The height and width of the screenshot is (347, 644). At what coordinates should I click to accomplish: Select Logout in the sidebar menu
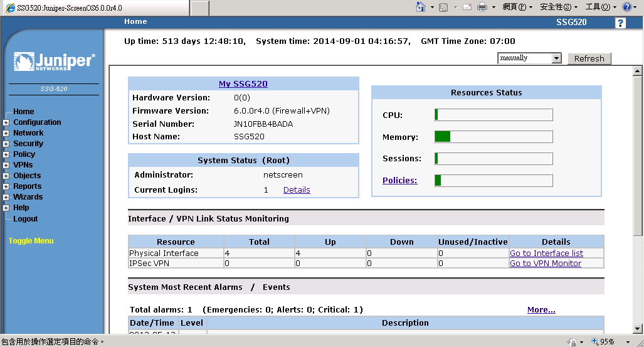coord(25,219)
